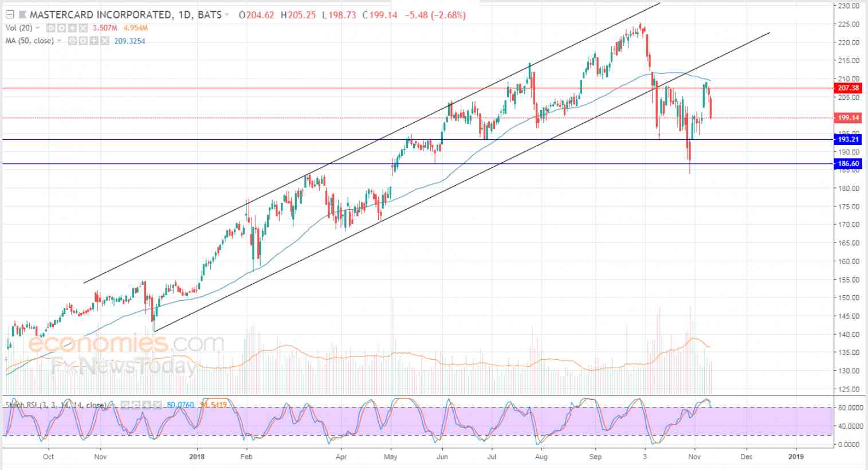Click the 199.14 current price label
Screen dimensions: 868x470
coord(849,117)
